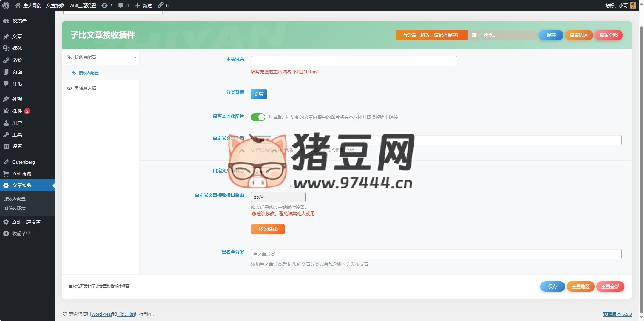Click the blue 保存 button at top
This screenshot has height=321, width=644.
(551, 35)
